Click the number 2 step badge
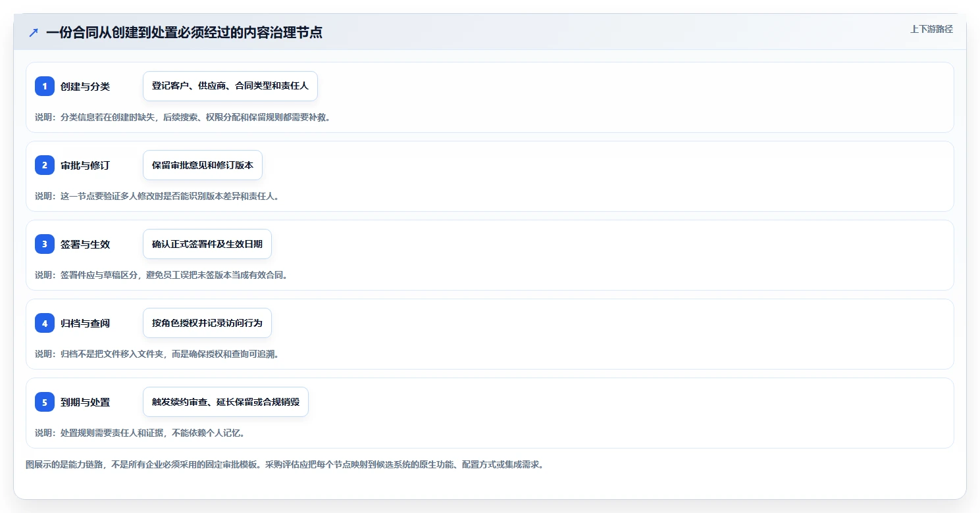This screenshot has height=513, width=980. tap(45, 165)
